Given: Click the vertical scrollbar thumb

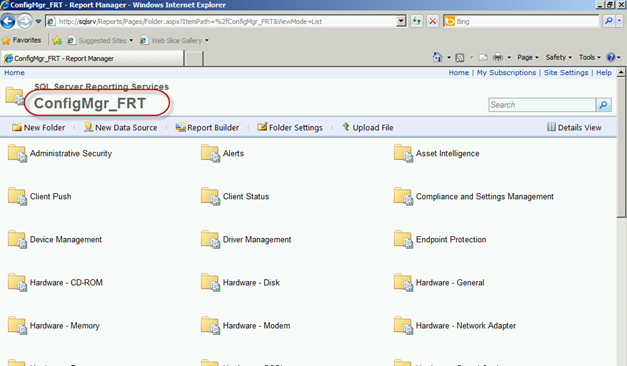Looking at the screenshot, I should [621, 148].
